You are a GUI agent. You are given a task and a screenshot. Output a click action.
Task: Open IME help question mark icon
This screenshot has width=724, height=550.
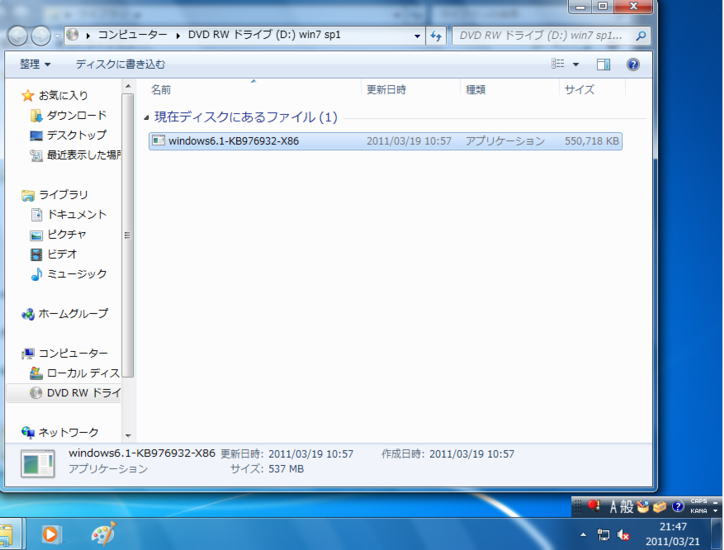tap(677, 507)
